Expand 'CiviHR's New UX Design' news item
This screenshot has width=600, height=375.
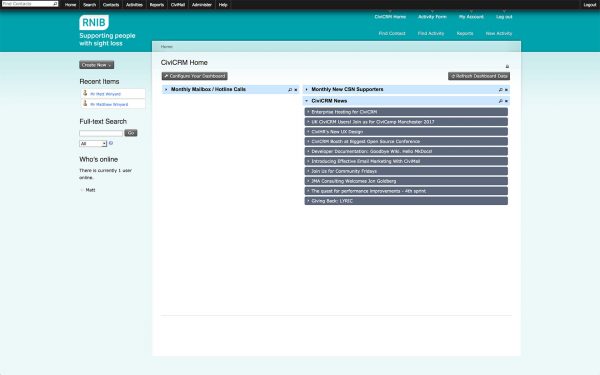click(x=406, y=132)
